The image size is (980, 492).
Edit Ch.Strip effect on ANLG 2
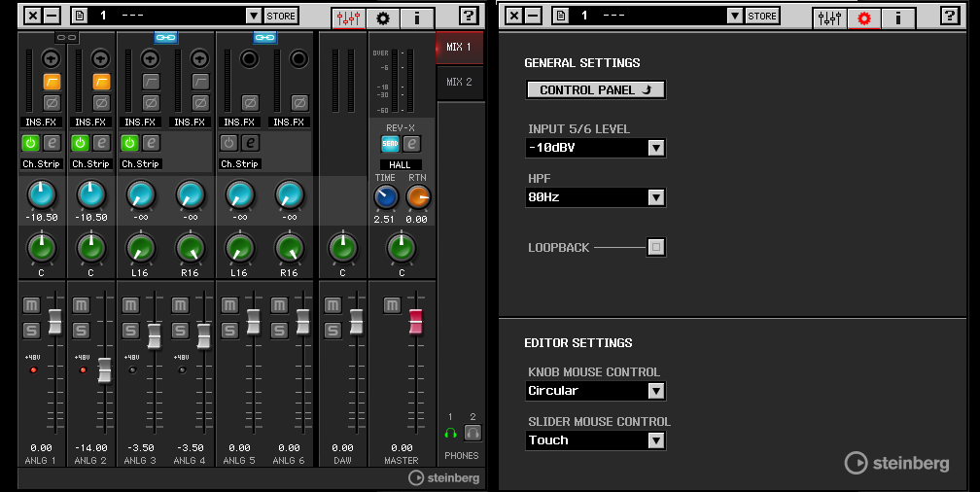click(x=101, y=143)
